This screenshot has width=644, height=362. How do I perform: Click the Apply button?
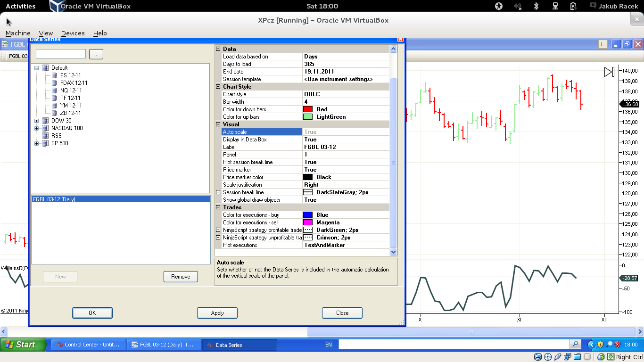coord(217,313)
